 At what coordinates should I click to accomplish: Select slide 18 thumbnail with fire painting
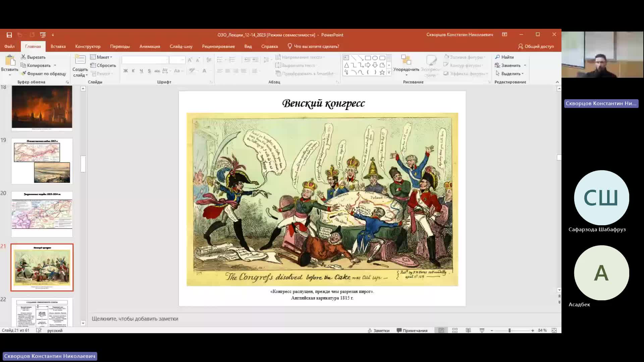42,108
